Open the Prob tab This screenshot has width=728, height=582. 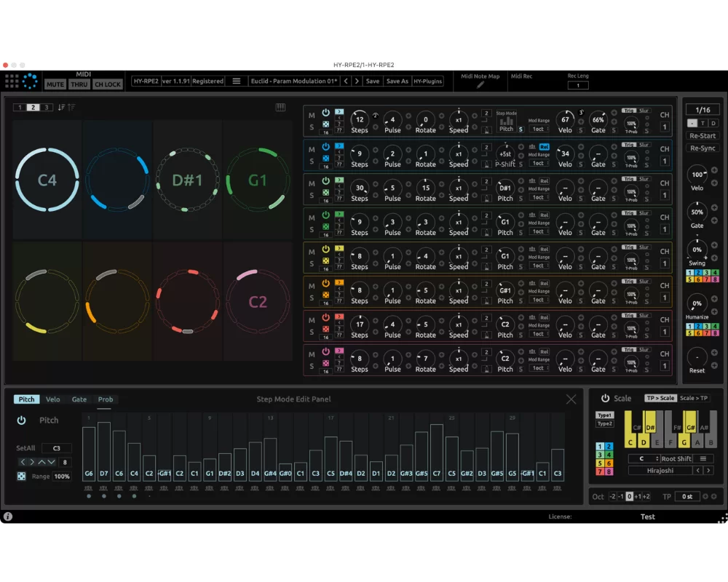(x=106, y=399)
